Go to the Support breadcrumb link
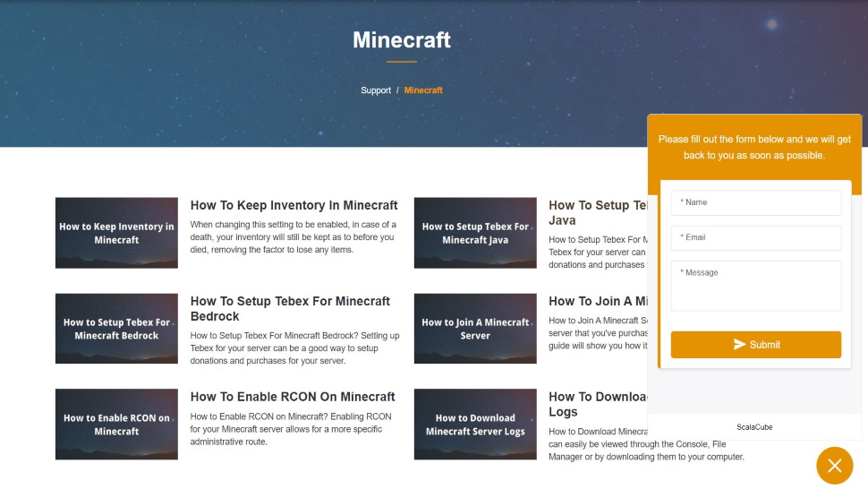The width and height of the screenshot is (868, 489). point(375,90)
